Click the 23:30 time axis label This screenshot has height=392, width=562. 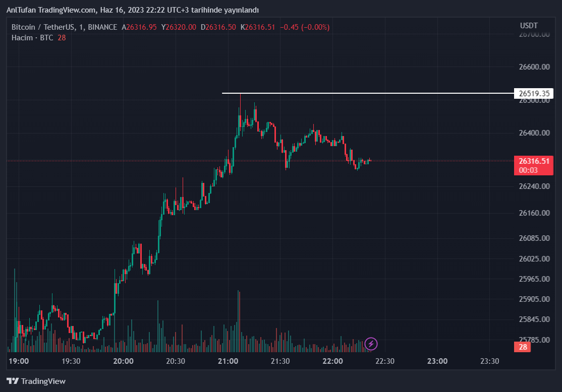(x=489, y=361)
